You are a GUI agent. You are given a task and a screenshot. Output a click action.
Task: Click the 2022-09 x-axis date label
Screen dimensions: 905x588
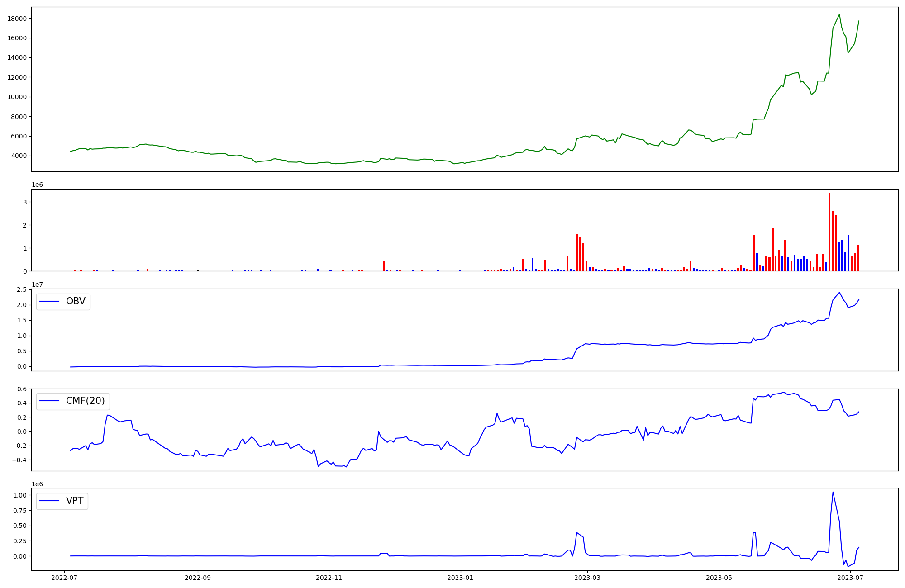[x=198, y=578]
